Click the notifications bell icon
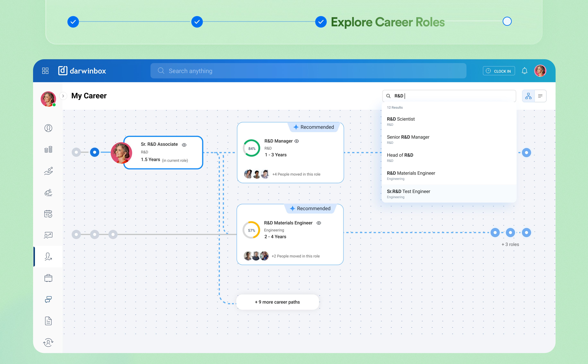This screenshot has height=364, width=588. click(x=524, y=71)
